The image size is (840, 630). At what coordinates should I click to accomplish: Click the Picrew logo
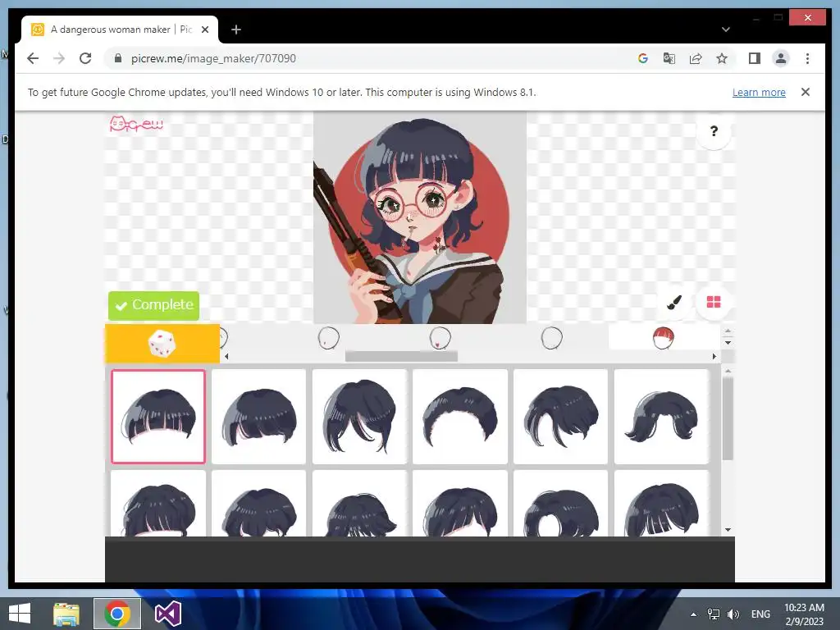(136, 125)
